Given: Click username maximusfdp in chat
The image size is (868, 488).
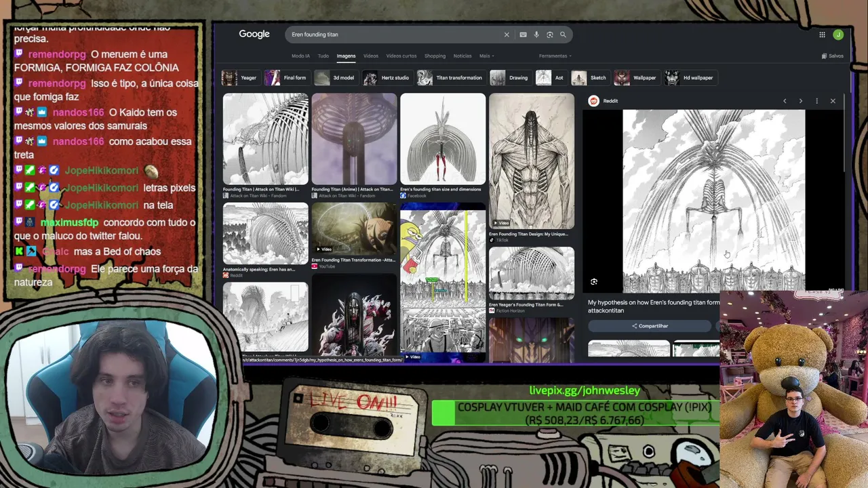Looking at the screenshot, I should [x=69, y=222].
